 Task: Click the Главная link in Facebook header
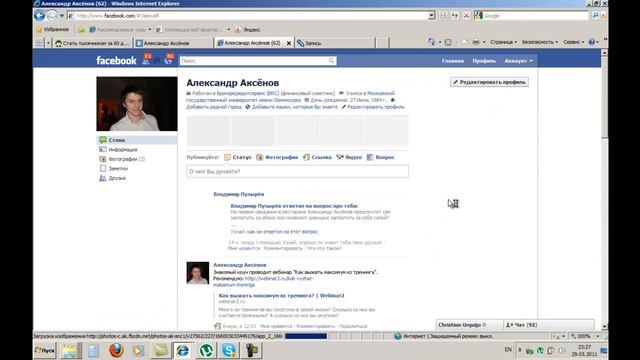tap(453, 61)
